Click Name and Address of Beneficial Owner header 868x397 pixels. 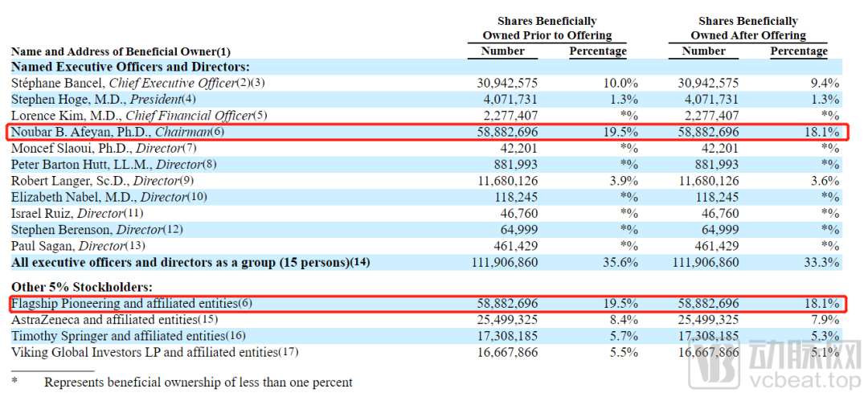point(121,52)
